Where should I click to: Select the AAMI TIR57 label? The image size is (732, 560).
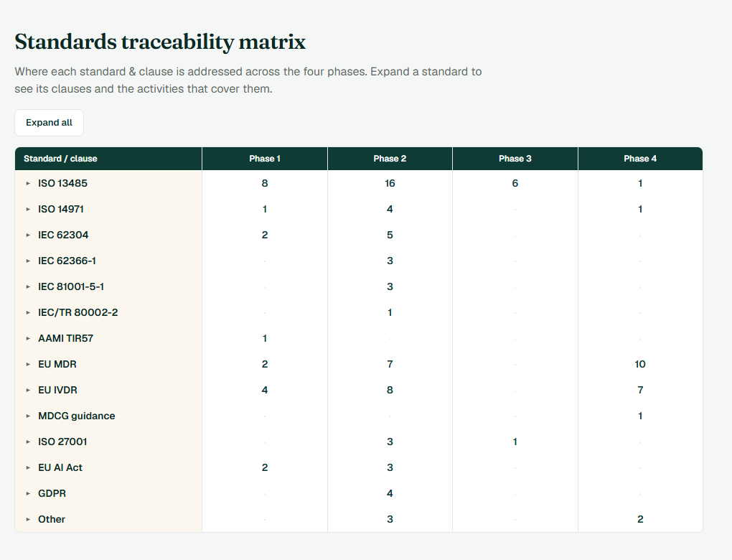click(x=65, y=338)
